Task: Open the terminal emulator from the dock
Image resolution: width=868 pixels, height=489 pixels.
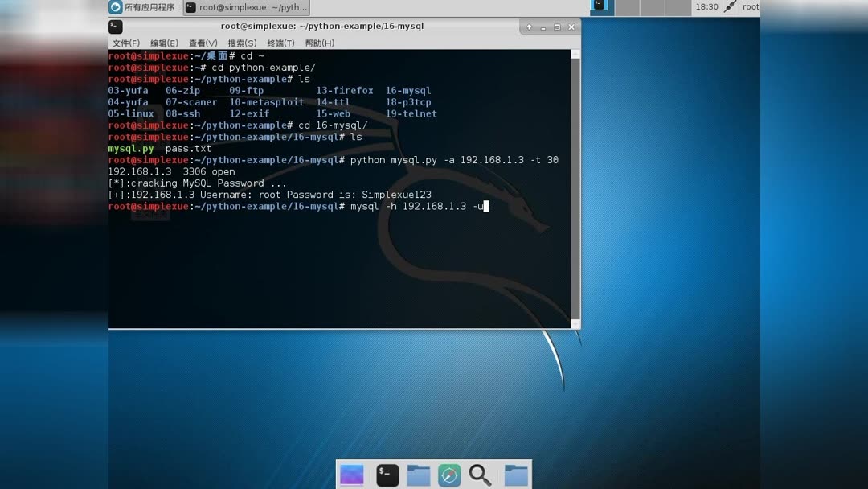Action: [387, 475]
